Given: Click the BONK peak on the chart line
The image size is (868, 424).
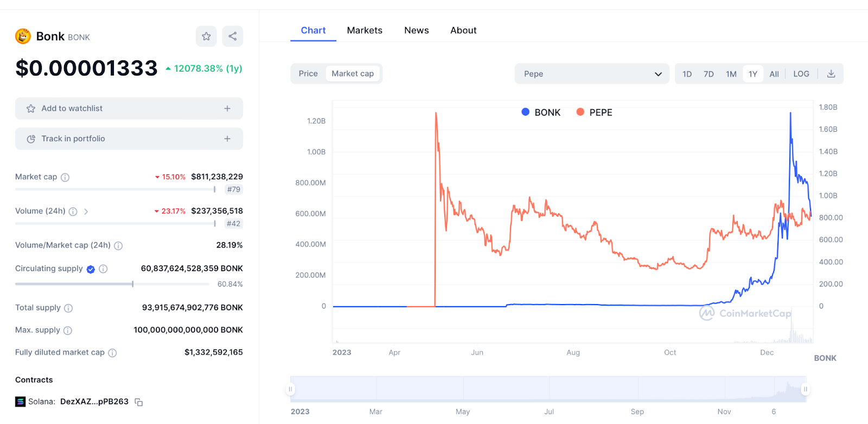Looking at the screenshot, I should 790,113.
